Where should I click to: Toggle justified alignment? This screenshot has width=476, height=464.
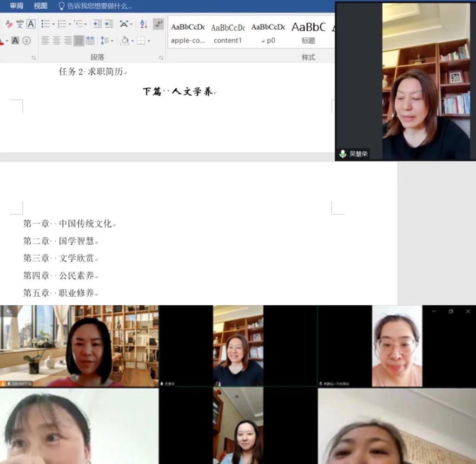[x=79, y=40]
